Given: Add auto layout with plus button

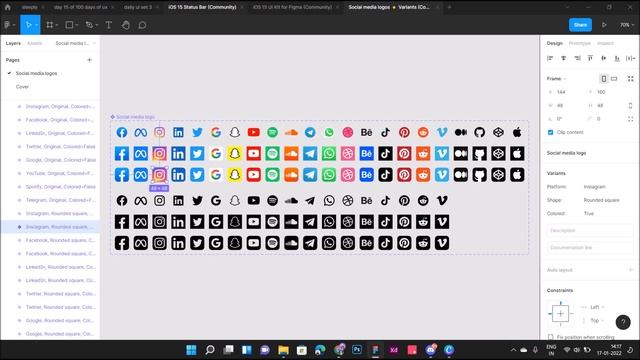Looking at the screenshot, I should pyautogui.click(x=631, y=270).
